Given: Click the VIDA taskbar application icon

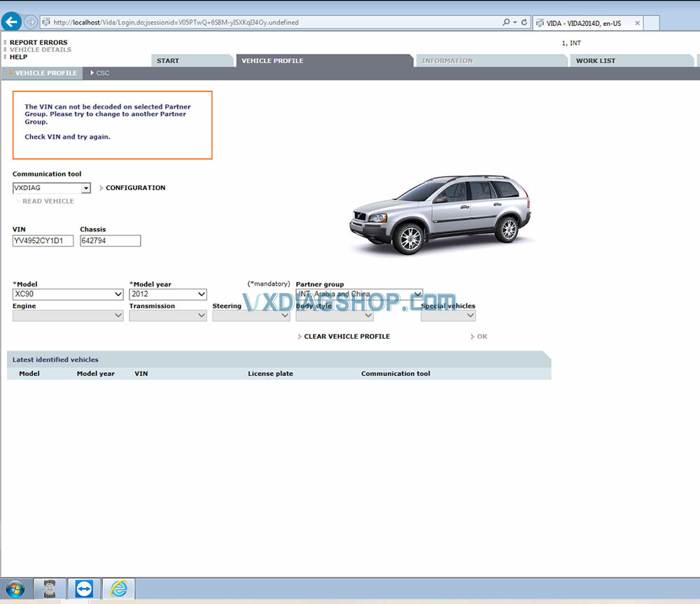Looking at the screenshot, I should [x=50, y=589].
